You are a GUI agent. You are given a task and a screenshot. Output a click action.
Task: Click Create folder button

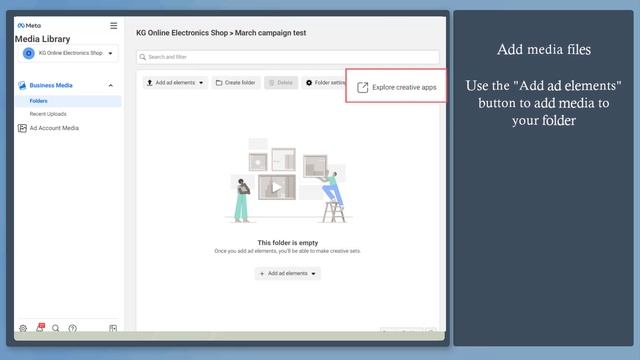pos(236,82)
